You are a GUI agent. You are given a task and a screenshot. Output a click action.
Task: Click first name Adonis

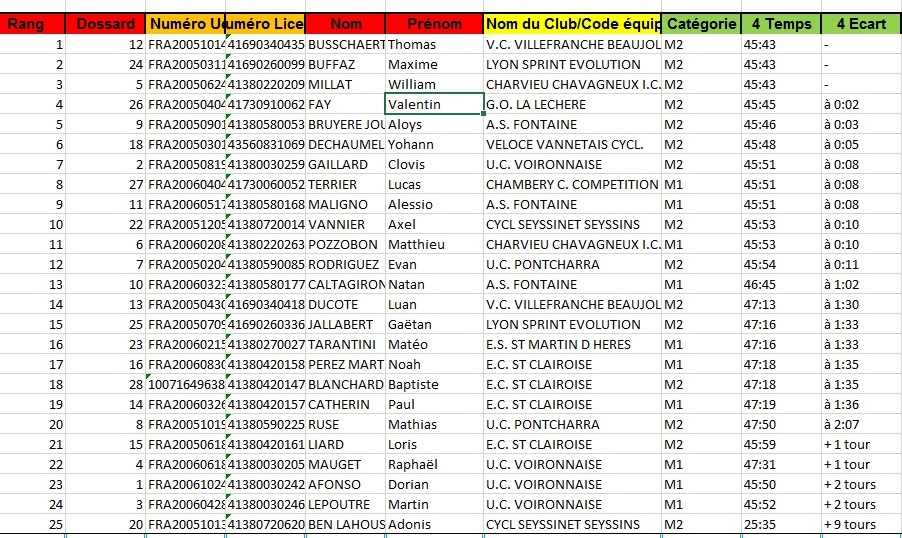tap(434, 524)
